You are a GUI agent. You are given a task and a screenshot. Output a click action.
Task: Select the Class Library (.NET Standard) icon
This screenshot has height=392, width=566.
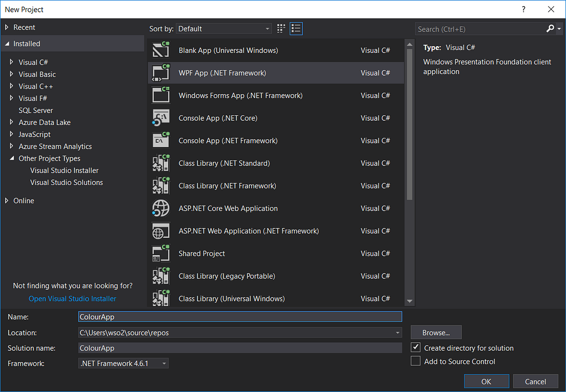(161, 163)
